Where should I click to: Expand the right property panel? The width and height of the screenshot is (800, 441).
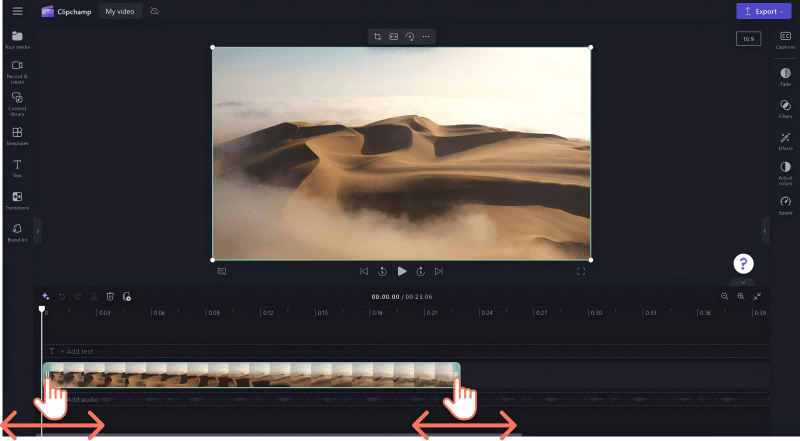(x=765, y=231)
